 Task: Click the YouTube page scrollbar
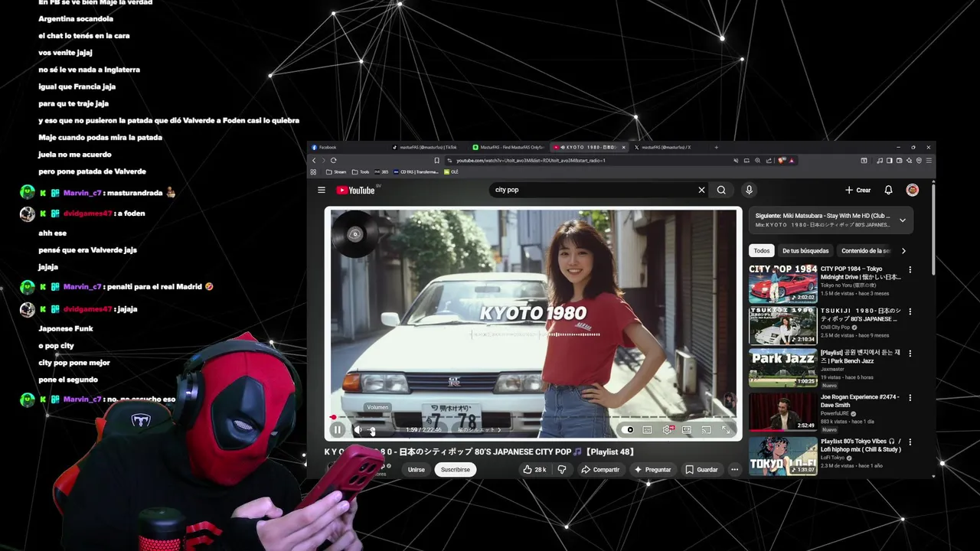coord(933,230)
